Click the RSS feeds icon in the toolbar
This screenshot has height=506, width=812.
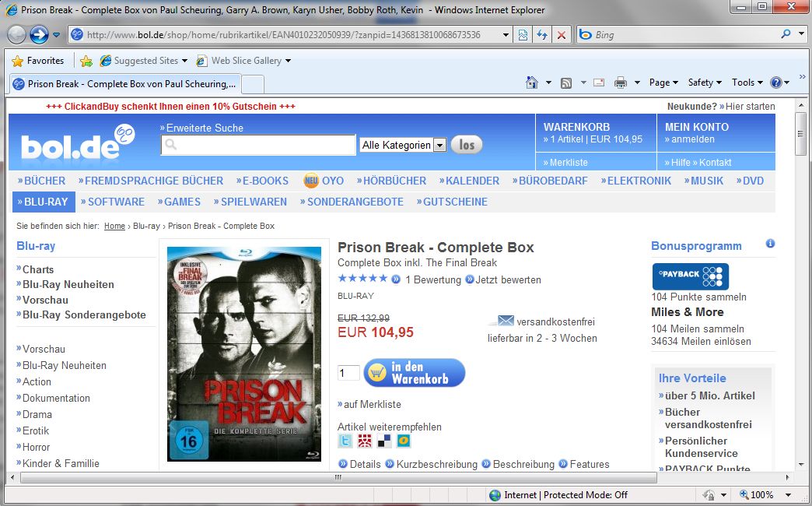tap(566, 83)
